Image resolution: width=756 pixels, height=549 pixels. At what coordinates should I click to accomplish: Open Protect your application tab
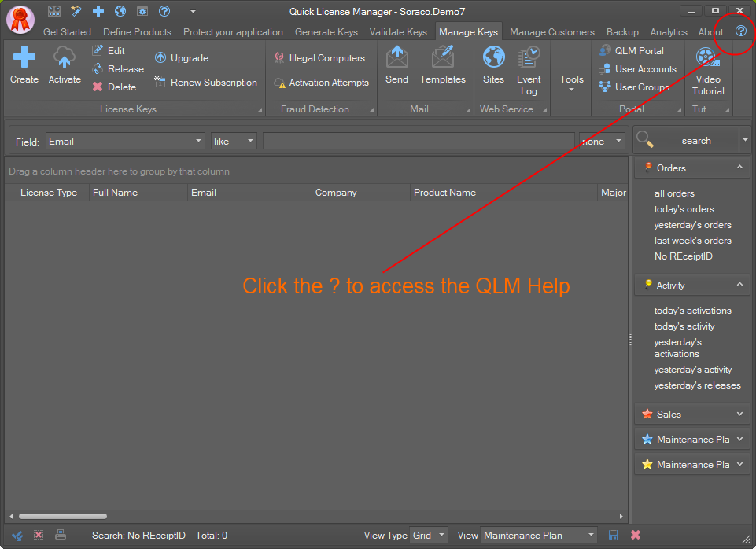233,31
